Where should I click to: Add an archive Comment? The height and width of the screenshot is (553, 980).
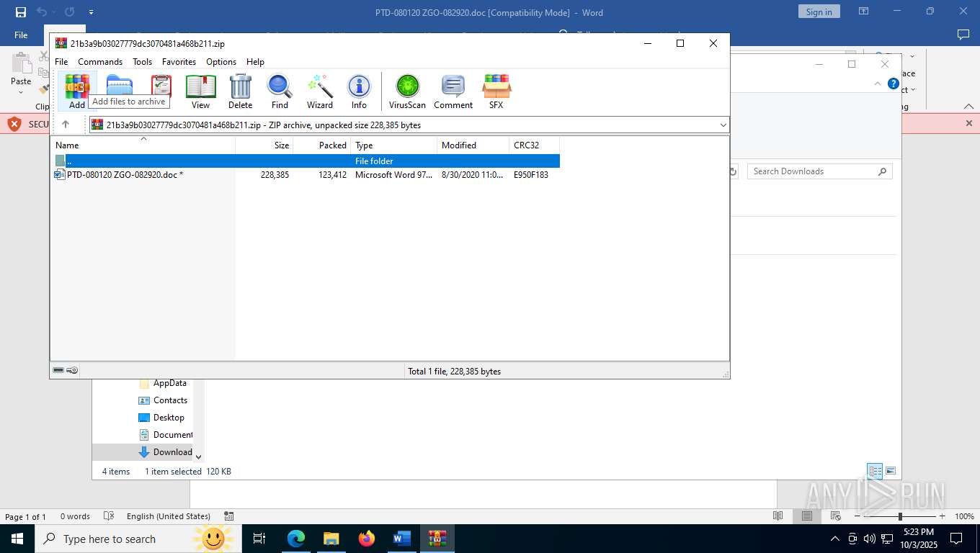453,91
